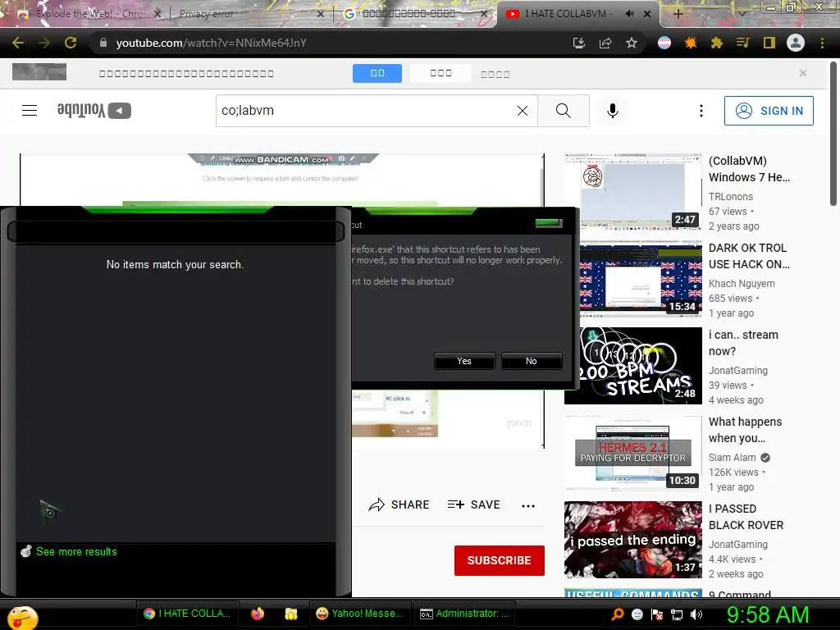This screenshot has height=630, width=840.
Task: Click the page vertical scrollbar thumb
Action: [x=833, y=134]
